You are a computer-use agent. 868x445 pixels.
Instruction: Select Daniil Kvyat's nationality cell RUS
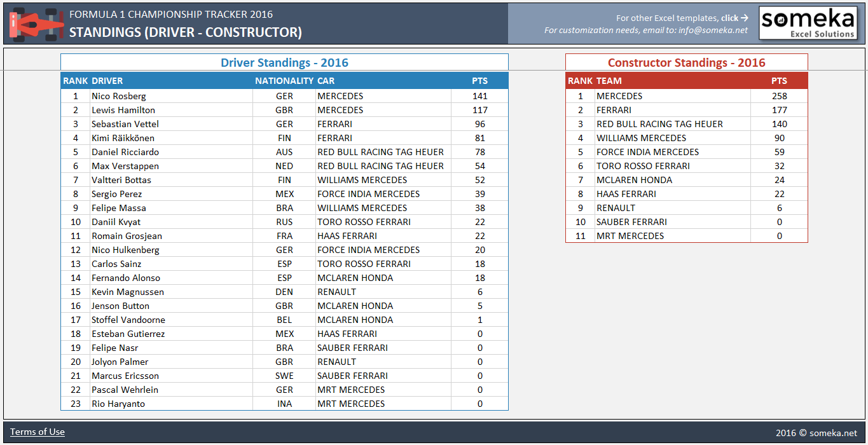point(284,222)
